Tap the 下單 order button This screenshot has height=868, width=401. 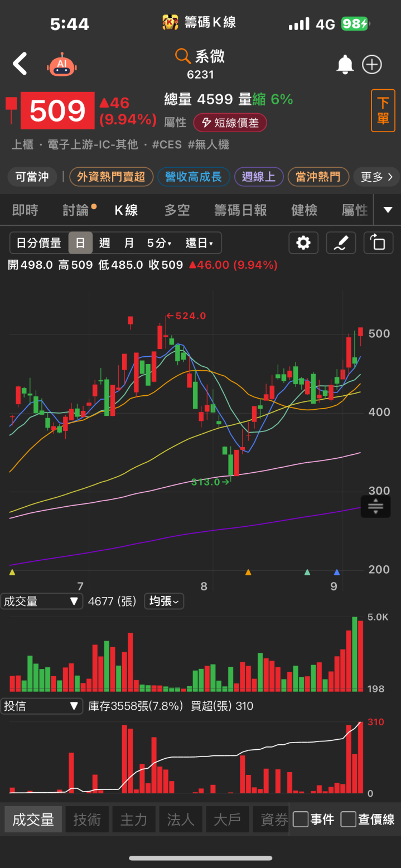pyautogui.click(x=383, y=110)
